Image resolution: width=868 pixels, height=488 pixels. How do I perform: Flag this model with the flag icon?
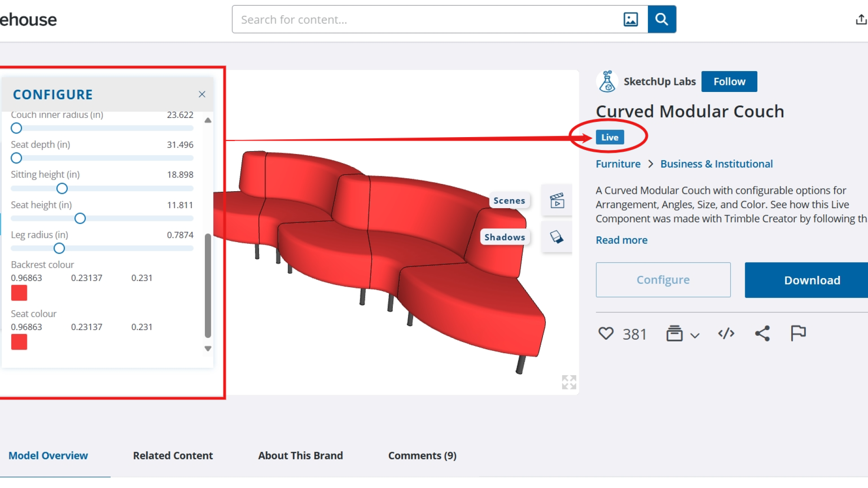coord(798,334)
